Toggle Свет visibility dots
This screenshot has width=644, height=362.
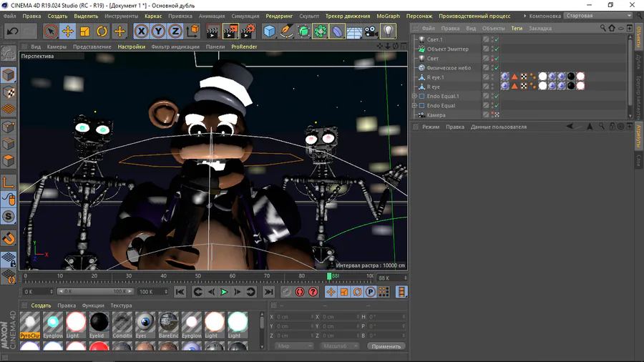coord(492,58)
